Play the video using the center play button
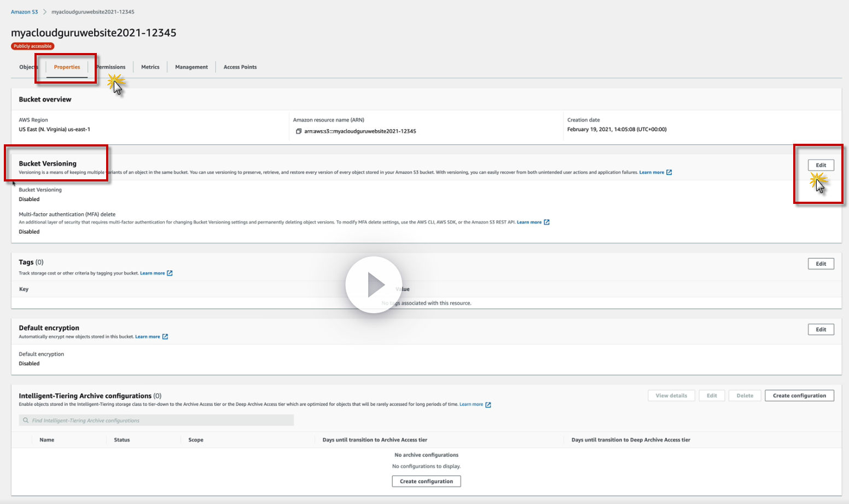 pos(374,285)
